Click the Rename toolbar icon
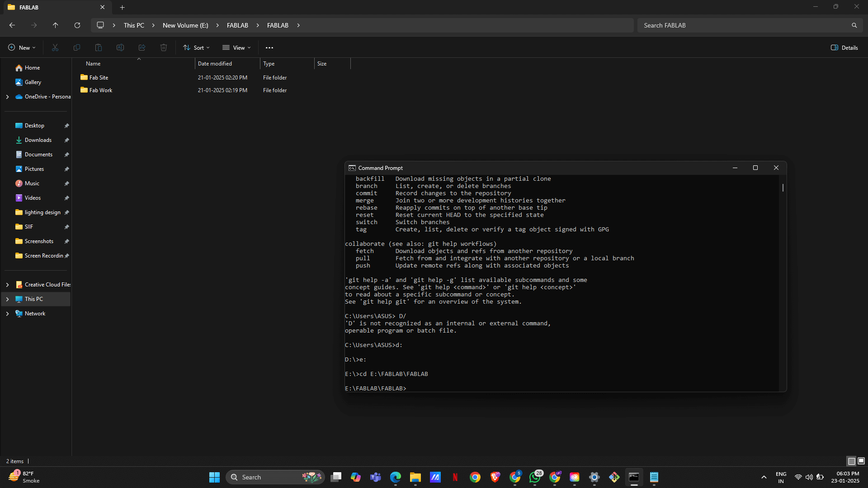 click(120, 47)
